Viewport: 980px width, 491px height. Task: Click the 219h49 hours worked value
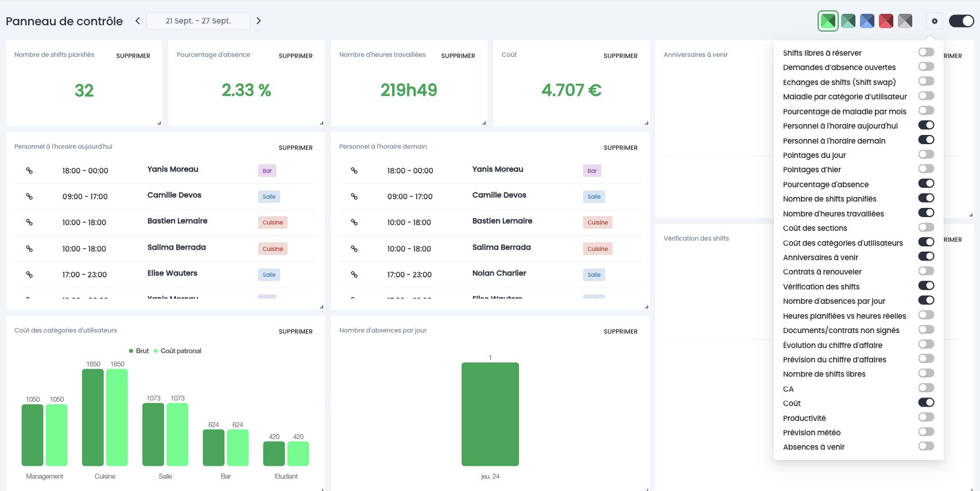(409, 90)
